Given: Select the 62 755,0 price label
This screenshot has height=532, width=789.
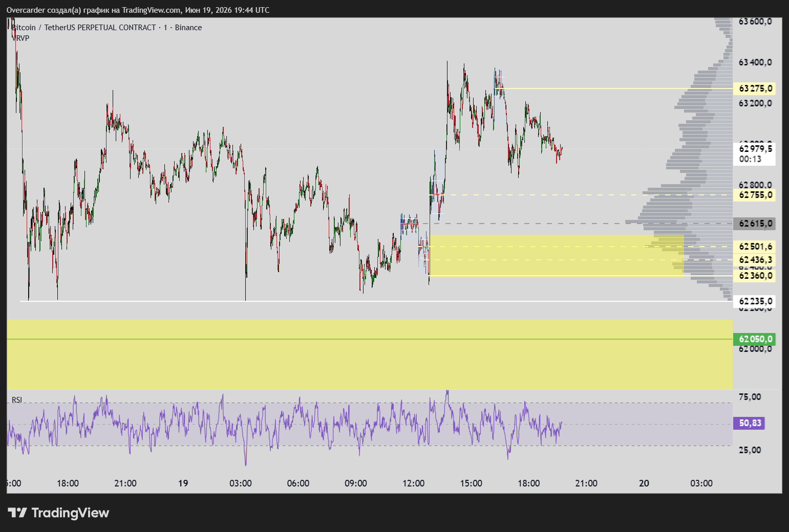Looking at the screenshot, I should (x=754, y=195).
